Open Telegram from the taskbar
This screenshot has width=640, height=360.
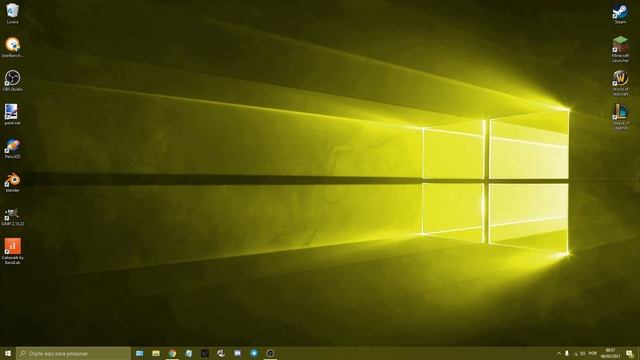click(x=254, y=353)
